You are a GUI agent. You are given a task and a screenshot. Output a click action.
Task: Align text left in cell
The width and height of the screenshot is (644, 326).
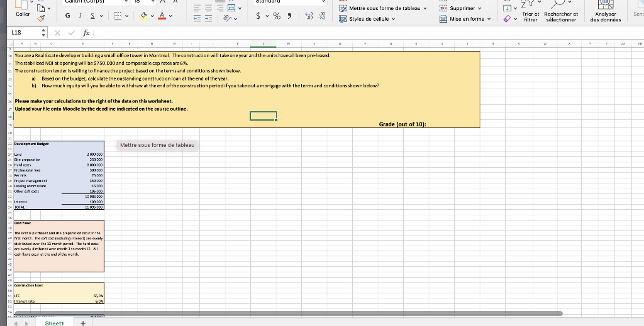197,8
